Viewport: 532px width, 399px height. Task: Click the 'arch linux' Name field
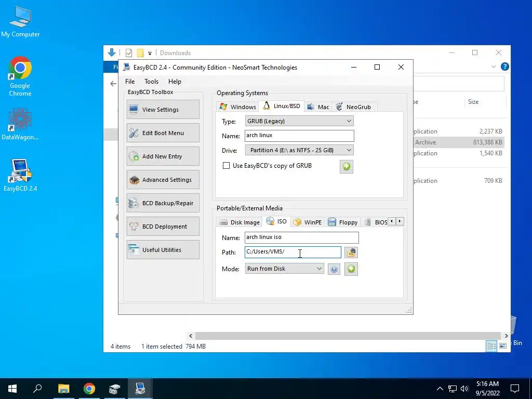(x=299, y=136)
